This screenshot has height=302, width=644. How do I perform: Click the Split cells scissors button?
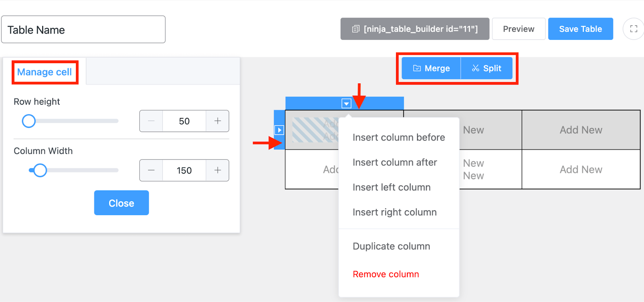tap(487, 68)
